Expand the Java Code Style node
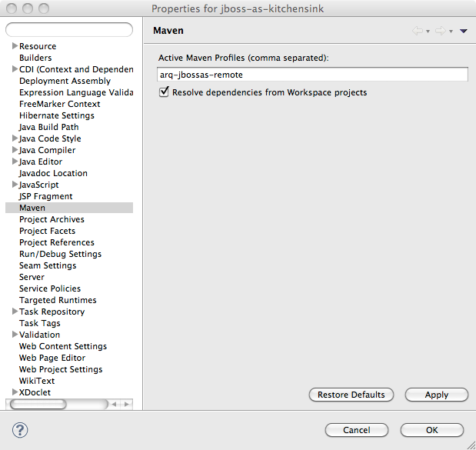The width and height of the screenshot is (476, 450). (15, 138)
